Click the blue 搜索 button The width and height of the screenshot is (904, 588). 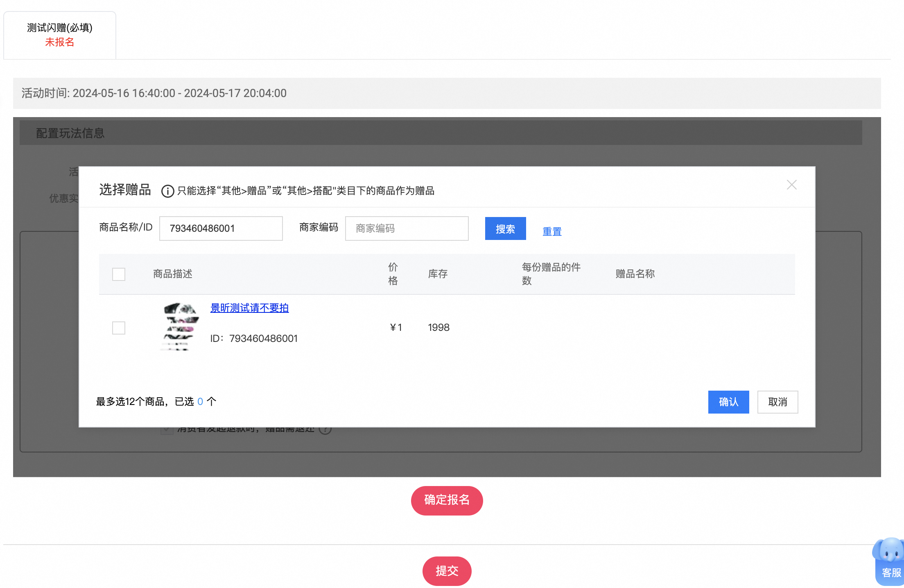click(505, 228)
